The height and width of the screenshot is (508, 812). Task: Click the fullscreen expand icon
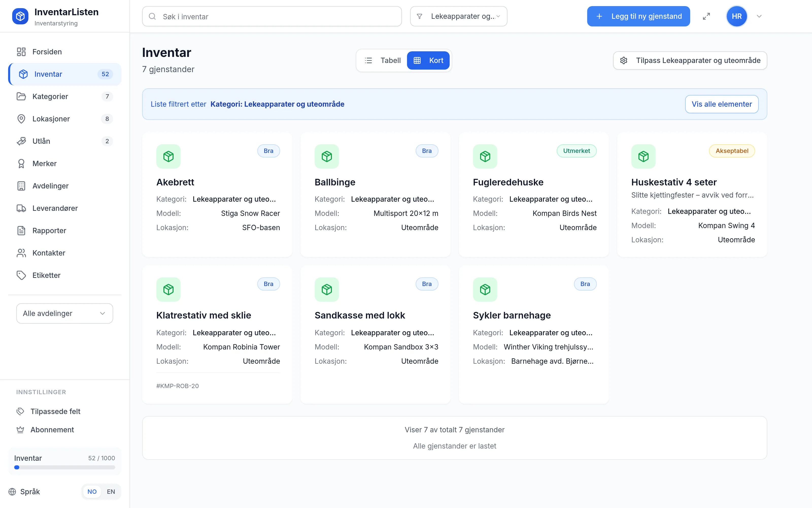pos(706,16)
